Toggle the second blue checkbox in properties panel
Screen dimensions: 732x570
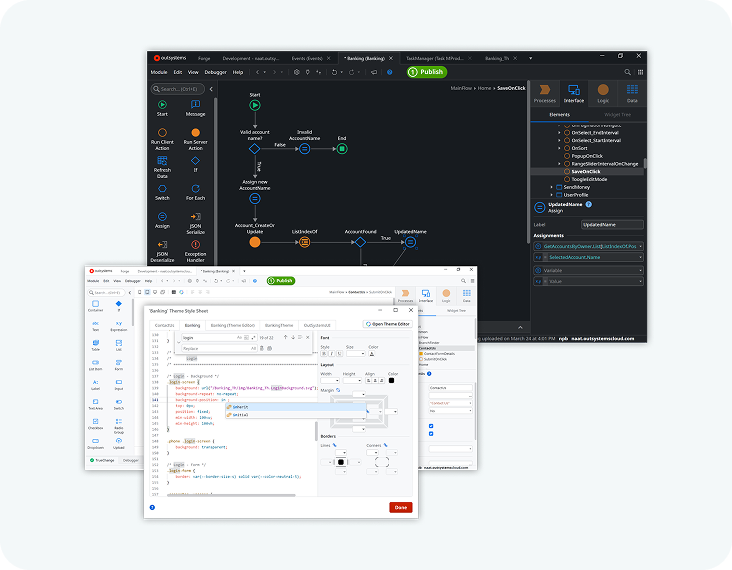point(431,435)
